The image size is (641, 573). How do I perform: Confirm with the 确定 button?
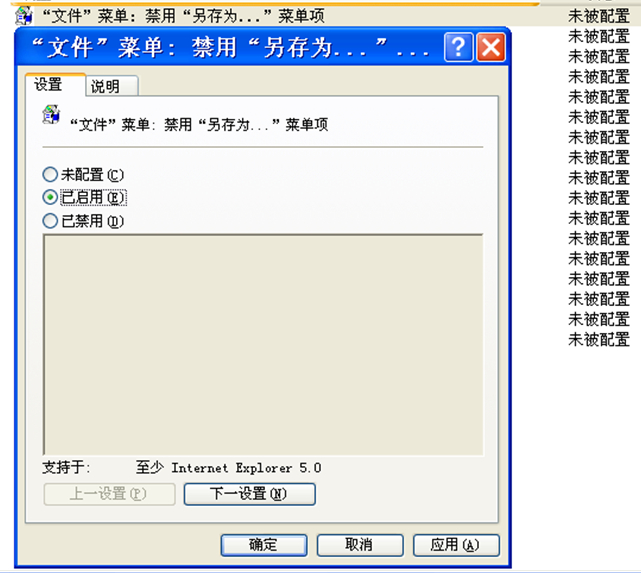click(264, 545)
